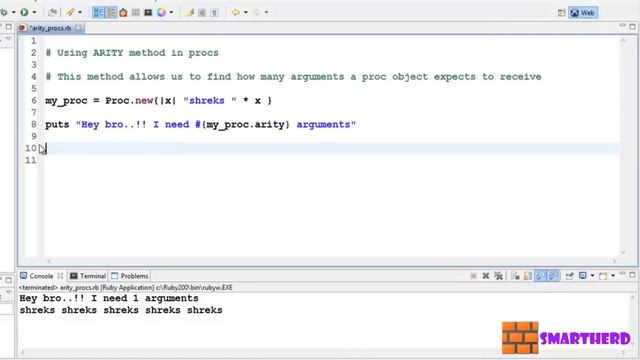Click line 8 puts statement text
640x360 pixels.
(x=200, y=124)
